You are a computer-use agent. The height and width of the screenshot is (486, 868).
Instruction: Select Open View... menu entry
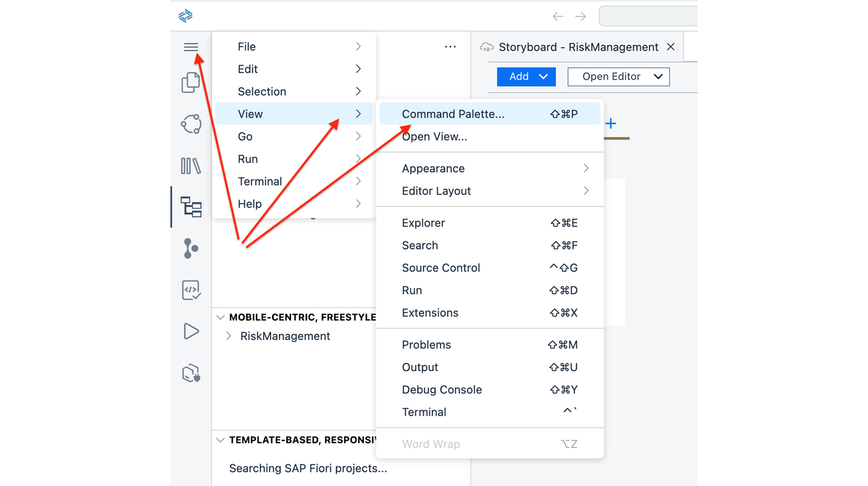point(490,137)
